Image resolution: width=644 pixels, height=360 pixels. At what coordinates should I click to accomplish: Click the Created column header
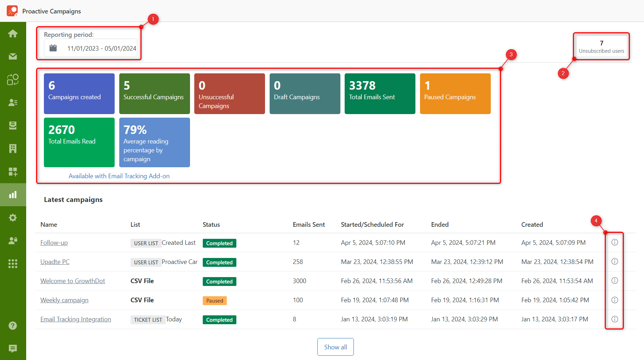[x=532, y=225]
